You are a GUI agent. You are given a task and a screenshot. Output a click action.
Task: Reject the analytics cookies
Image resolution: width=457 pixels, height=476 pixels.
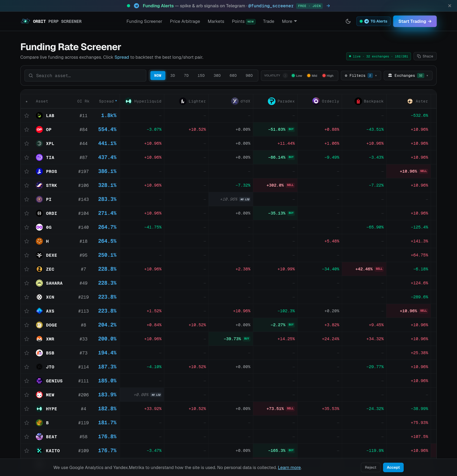(370, 467)
